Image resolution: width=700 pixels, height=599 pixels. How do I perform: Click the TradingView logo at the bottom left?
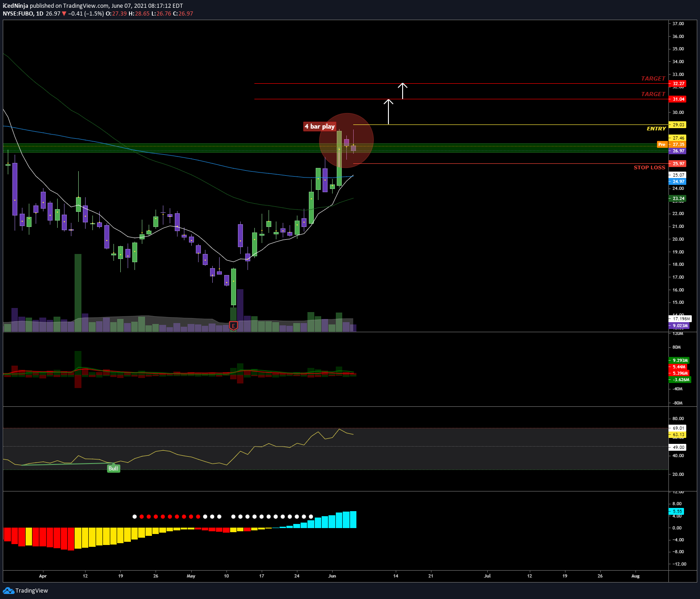pyautogui.click(x=25, y=590)
